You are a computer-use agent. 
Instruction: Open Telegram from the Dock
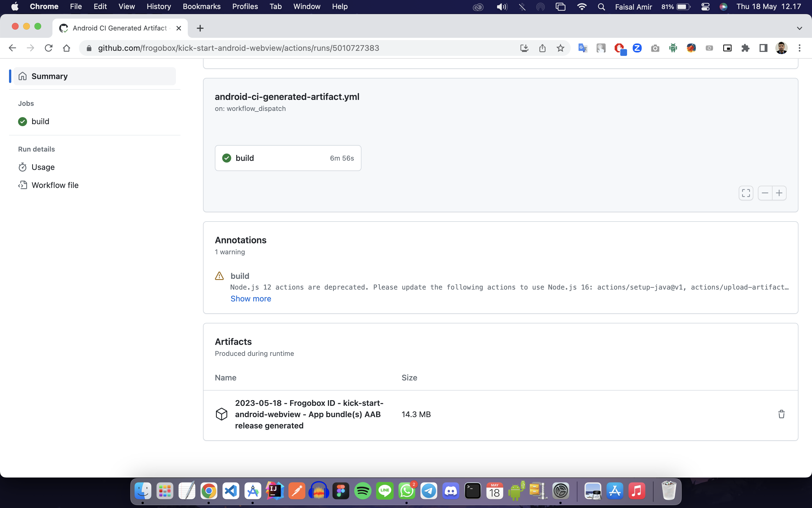(x=429, y=491)
